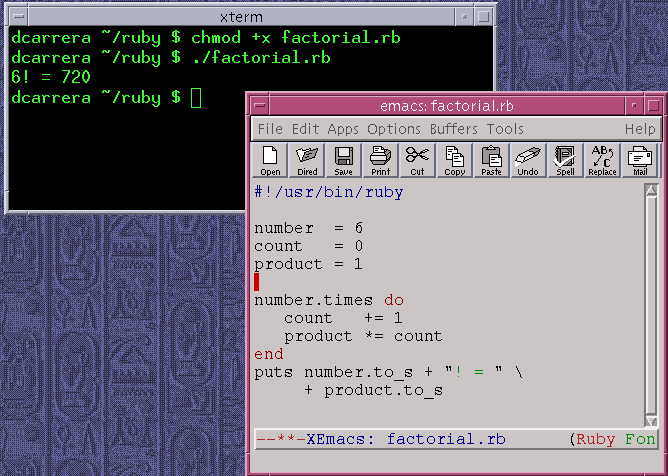This screenshot has height=476, width=668.
Task: Open the Help menu
Action: (640, 129)
